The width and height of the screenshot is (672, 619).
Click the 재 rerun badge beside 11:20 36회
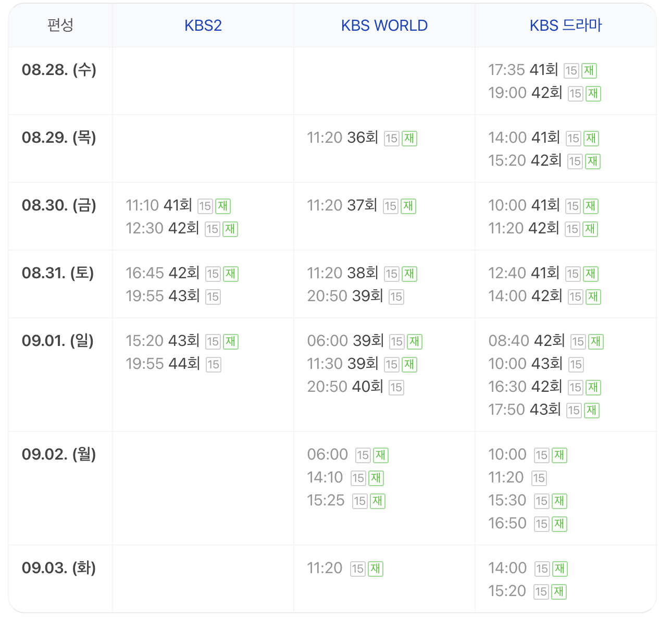click(x=409, y=138)
